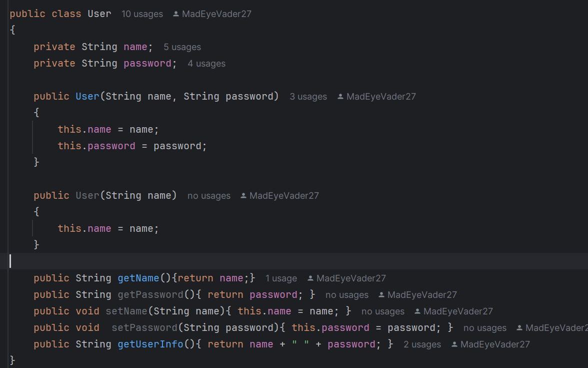Screen dimensions: 588x368
Task: Click the author icon beside setPassword method
Action: click(x=519, y=328)
